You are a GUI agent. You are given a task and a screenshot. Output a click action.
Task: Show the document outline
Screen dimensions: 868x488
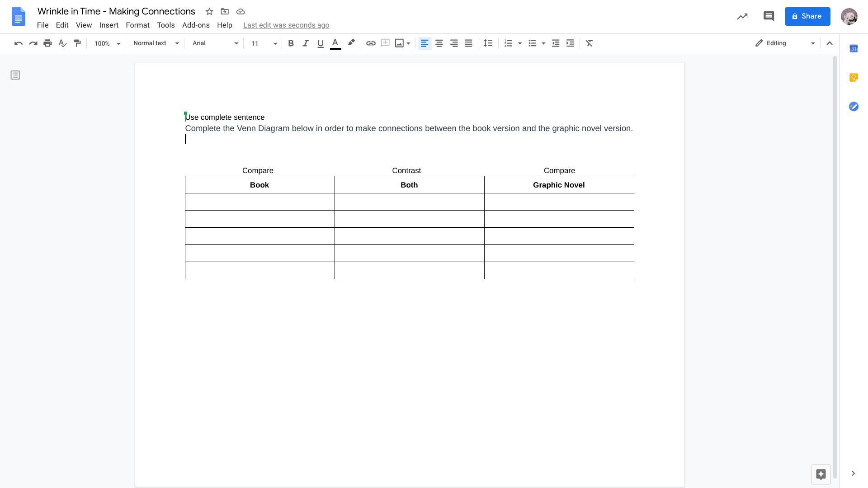tap(15, 75)
